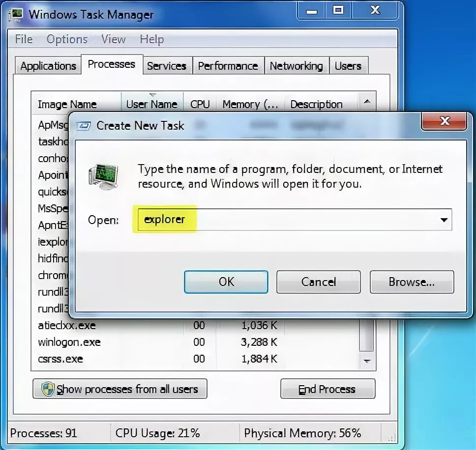Image resolution: width=476 pixels, height=450 pixels.
Task: Select the partially hidden chrom process
Action: click(x=53, y=275)
